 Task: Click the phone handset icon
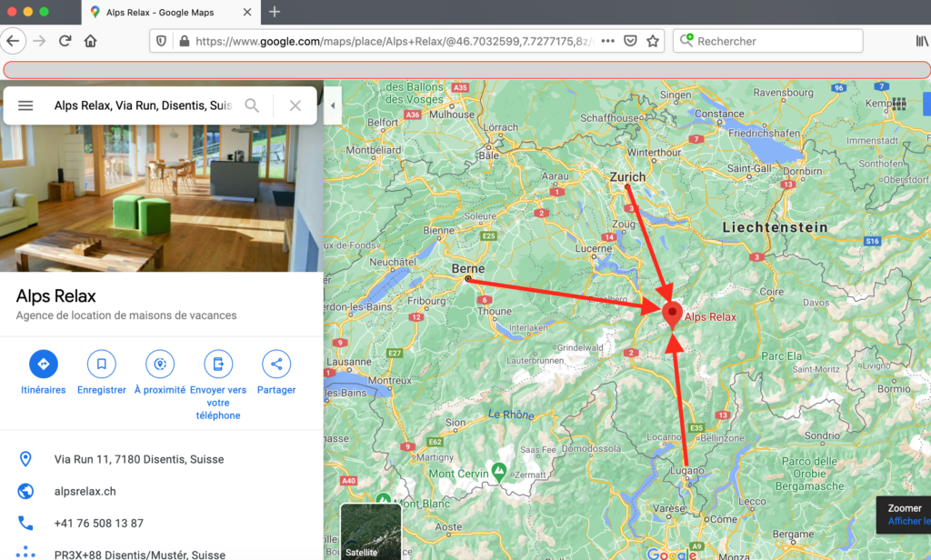25,523
